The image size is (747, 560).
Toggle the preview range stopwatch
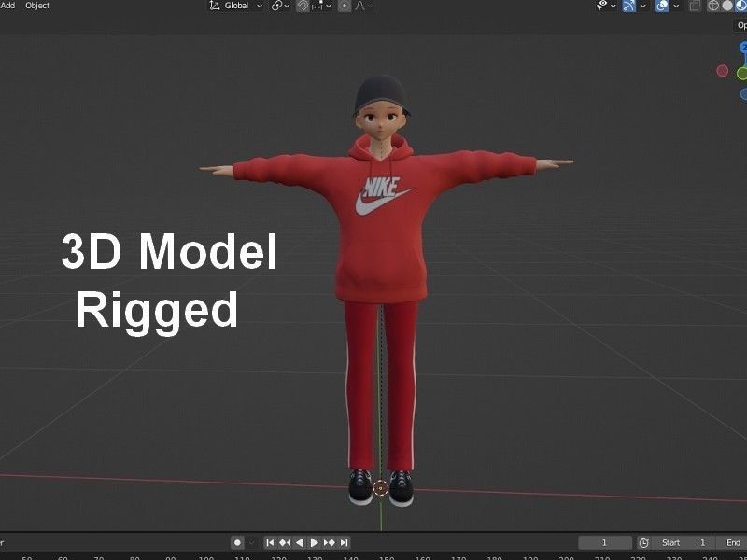point(643,542)
